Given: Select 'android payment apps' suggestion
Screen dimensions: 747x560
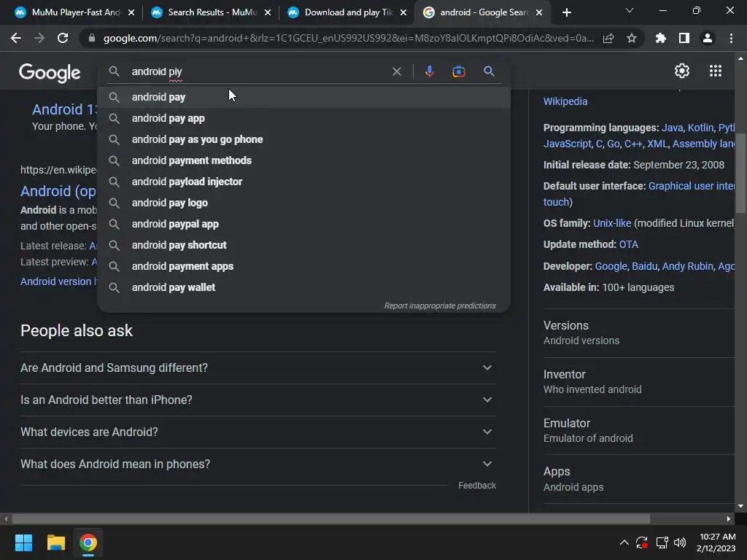Looking at the screenshot, I should 304,266.
